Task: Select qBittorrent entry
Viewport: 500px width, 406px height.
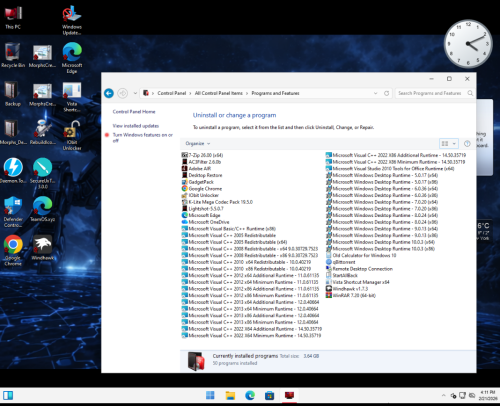Action: (341, 262)
